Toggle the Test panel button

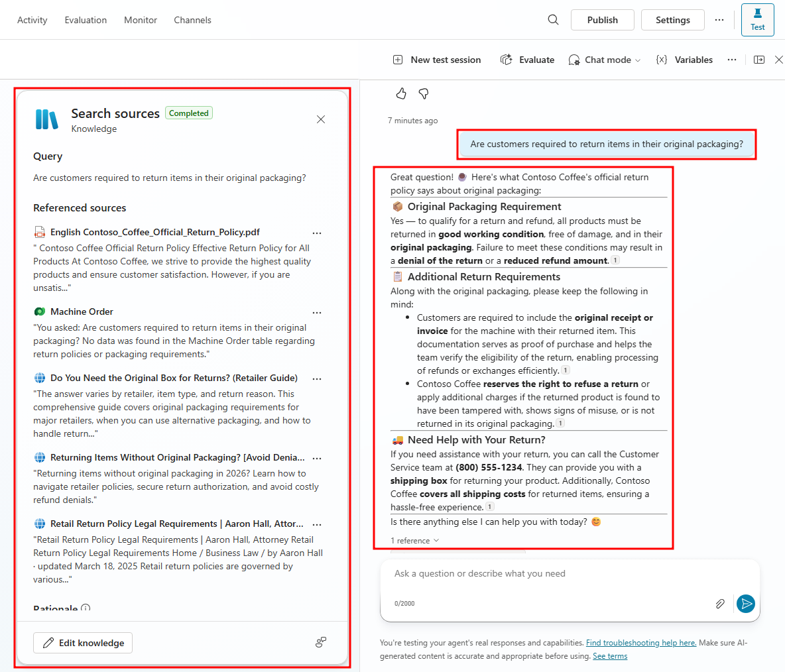click(757, 20)
